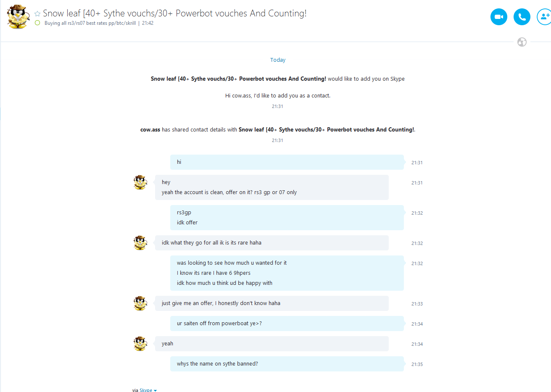Start a video call with Snow leaf
The height and width of the screenshot is (392, 551).
499,17
